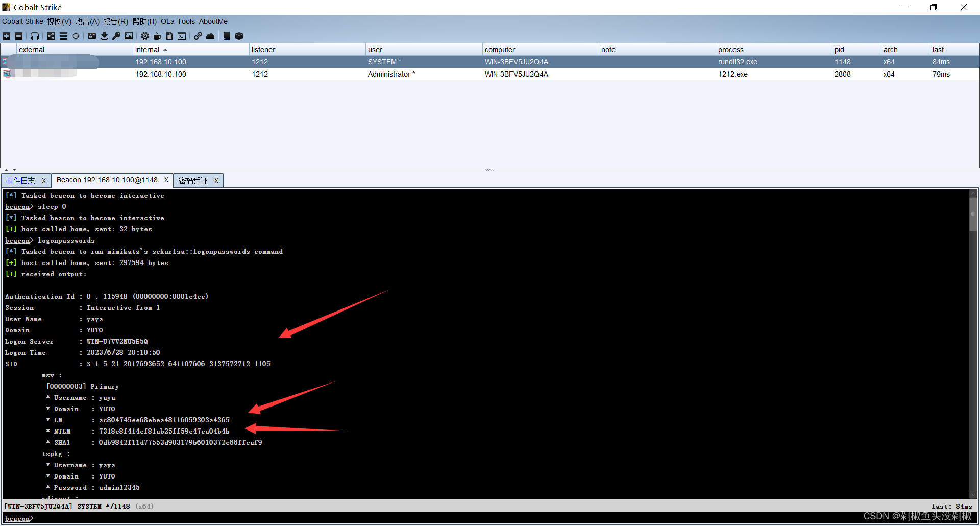Click the cube about icon
This screenshot has width=980, height=526.
pyautogui.click(x=239, y=36)
